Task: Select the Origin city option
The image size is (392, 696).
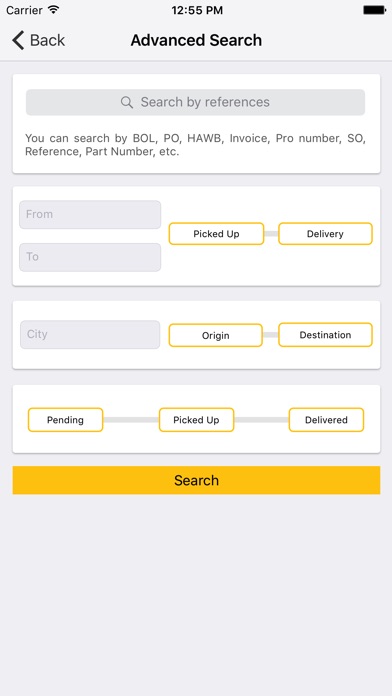Action: [216, 336]
